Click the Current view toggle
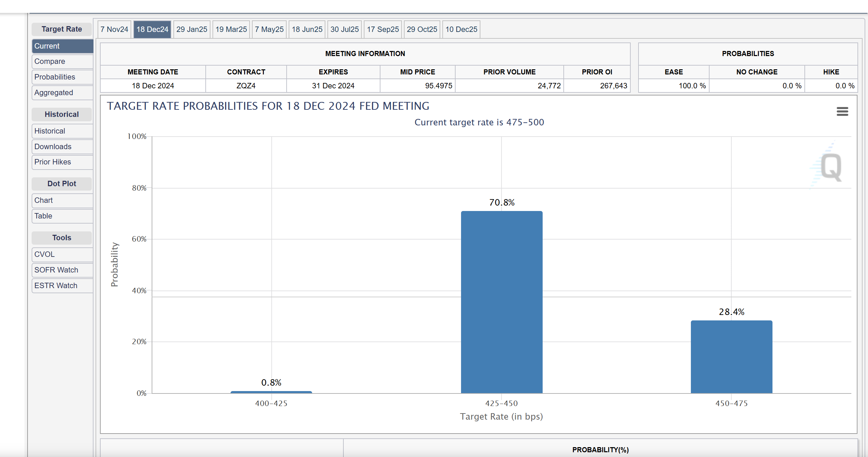The height and width of the screenshot is (457, 868). (63, 46)
